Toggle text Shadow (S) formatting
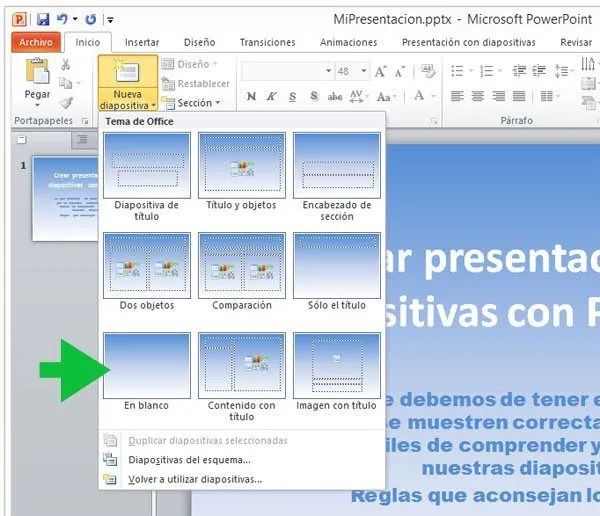 pos(314,96)
